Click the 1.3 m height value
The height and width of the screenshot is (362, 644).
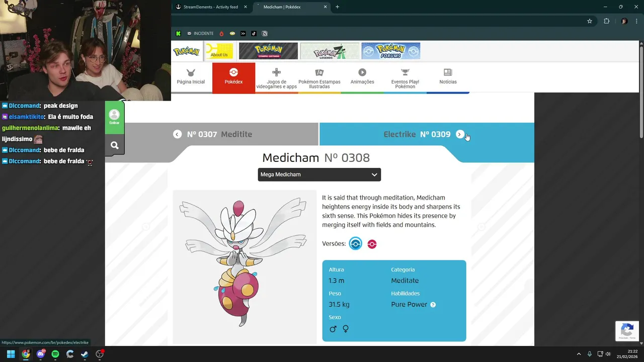pyautogui.click(x=337, y=281)
